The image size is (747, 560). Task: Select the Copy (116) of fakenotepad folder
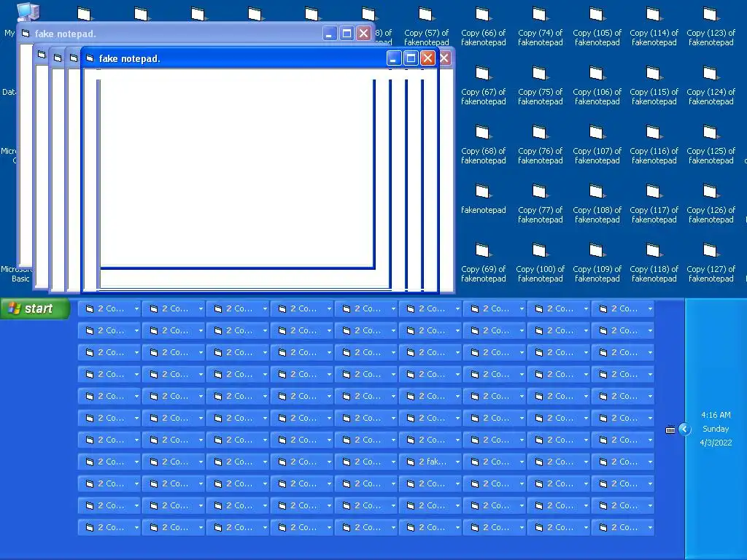tap(654, 145)
